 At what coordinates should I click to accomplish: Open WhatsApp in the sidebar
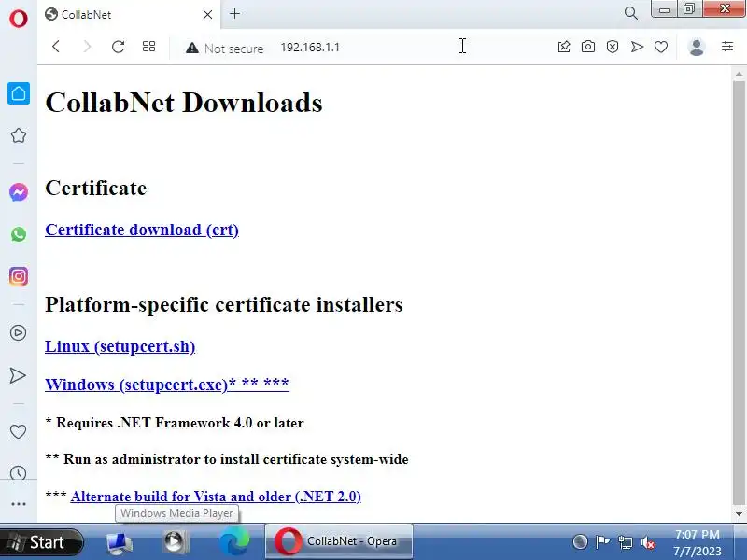click(x=19, y=234)
